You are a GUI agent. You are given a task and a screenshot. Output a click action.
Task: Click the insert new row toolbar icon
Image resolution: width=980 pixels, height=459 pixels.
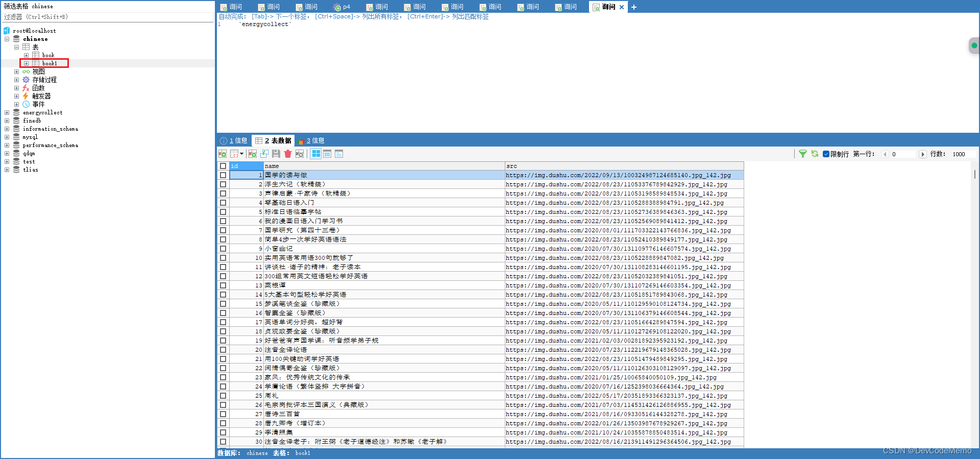tap(252, 154)
